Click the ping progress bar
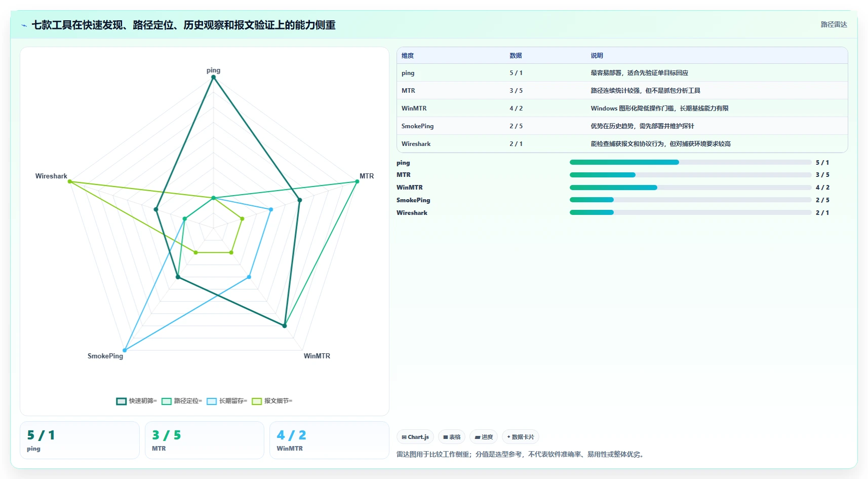This screenshot has width=868, height=479. pos(690,162)
